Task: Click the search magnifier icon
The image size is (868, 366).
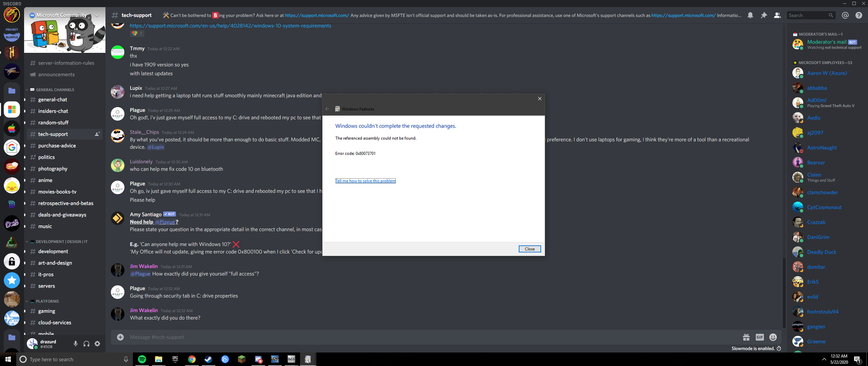Action: 831,15
